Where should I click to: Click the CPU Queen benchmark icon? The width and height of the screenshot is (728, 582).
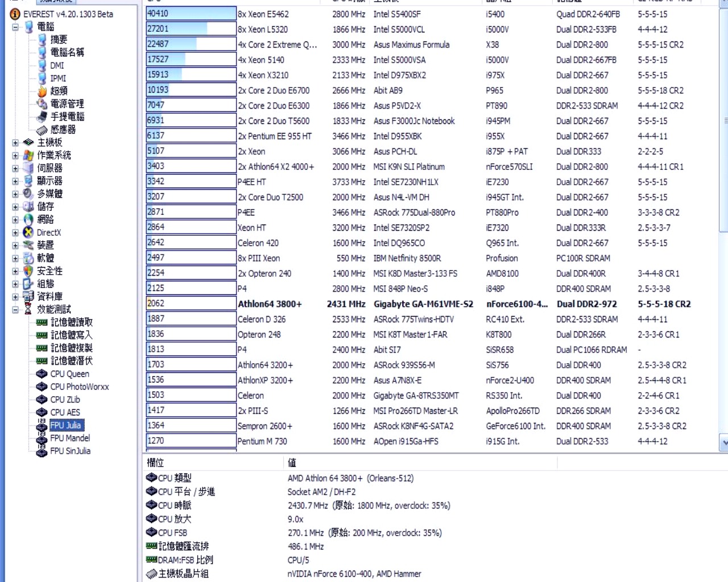pyautogui.click(x=42, y=374)
